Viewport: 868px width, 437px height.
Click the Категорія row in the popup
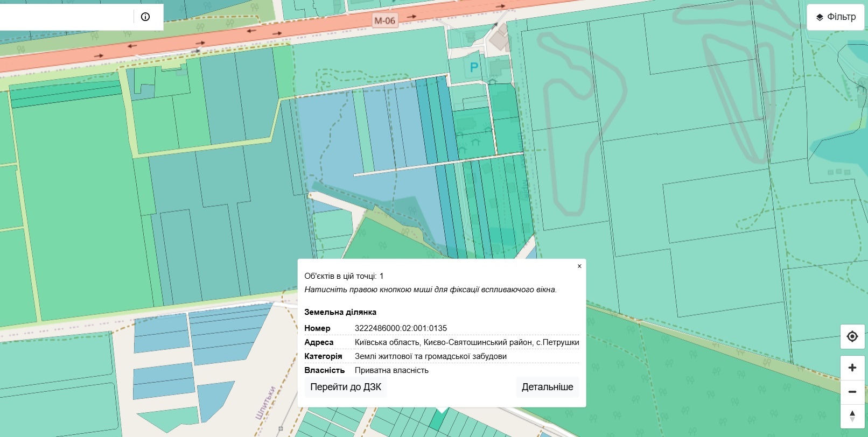[442, 356]
